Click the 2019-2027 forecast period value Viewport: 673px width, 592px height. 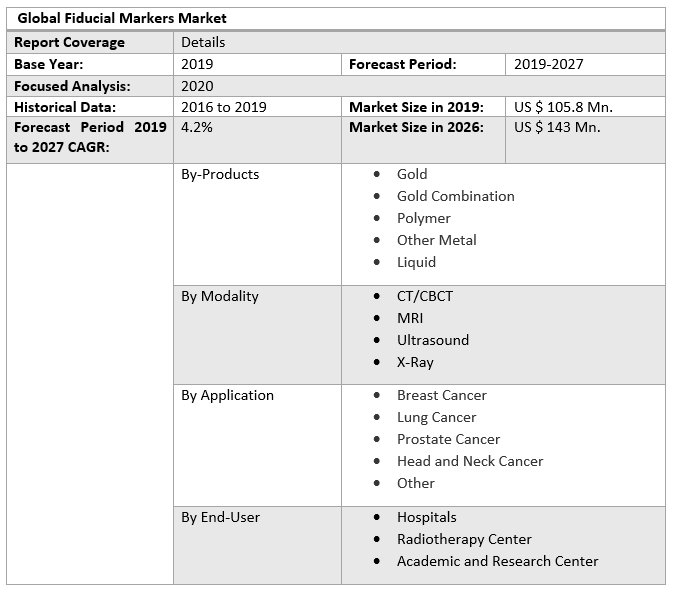pos(549,64)
